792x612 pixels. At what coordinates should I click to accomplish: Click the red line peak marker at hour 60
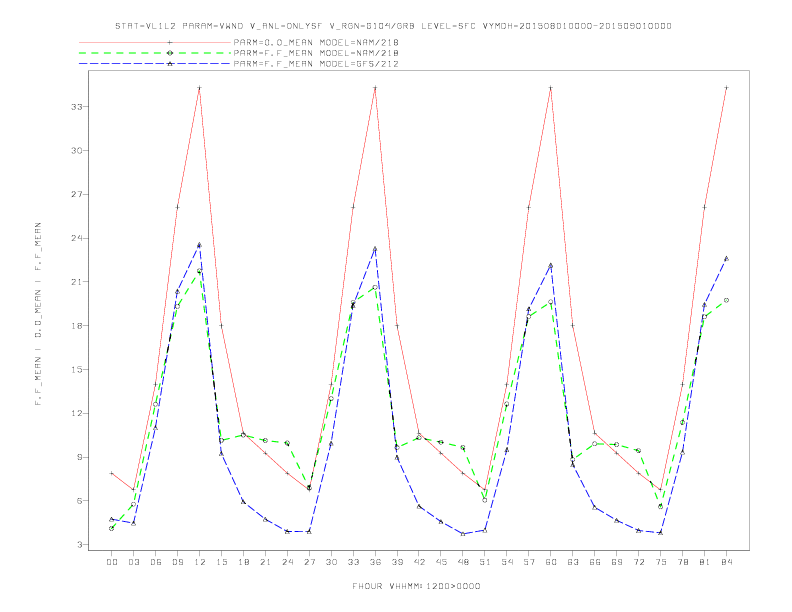[551, 88]
